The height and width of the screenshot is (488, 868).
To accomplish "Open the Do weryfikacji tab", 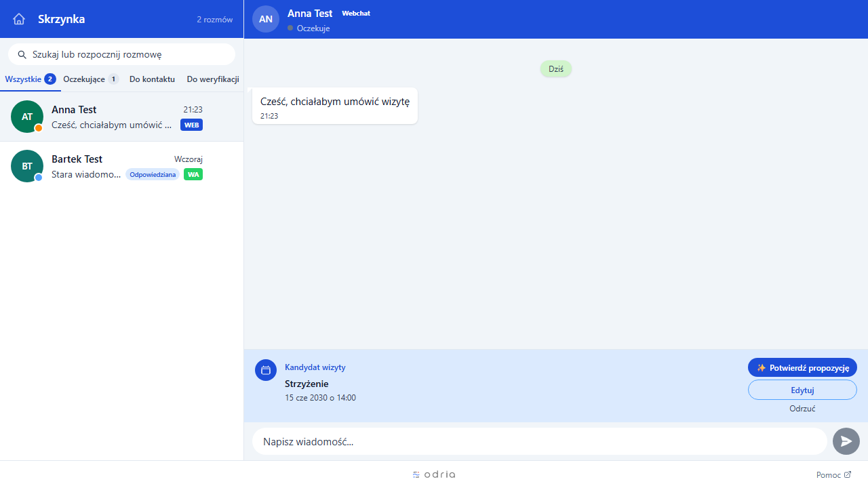I will pyautogui.click(x=213, y=79).
